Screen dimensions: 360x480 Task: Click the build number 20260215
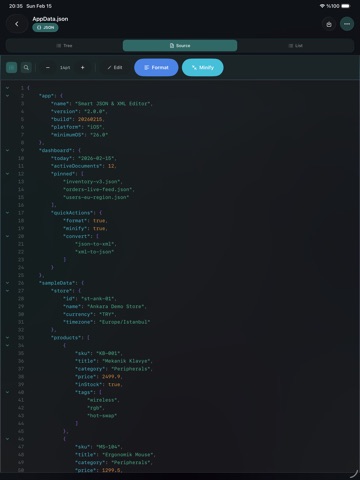click(x=90, y=119)
